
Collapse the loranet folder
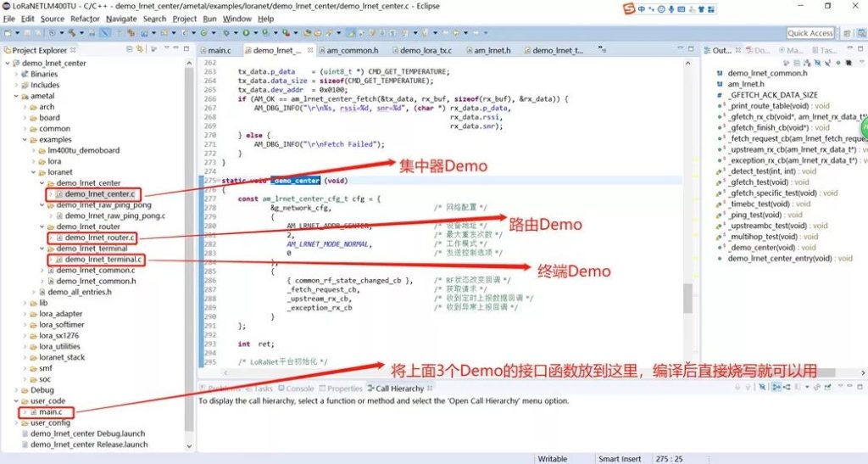(33, 172)
